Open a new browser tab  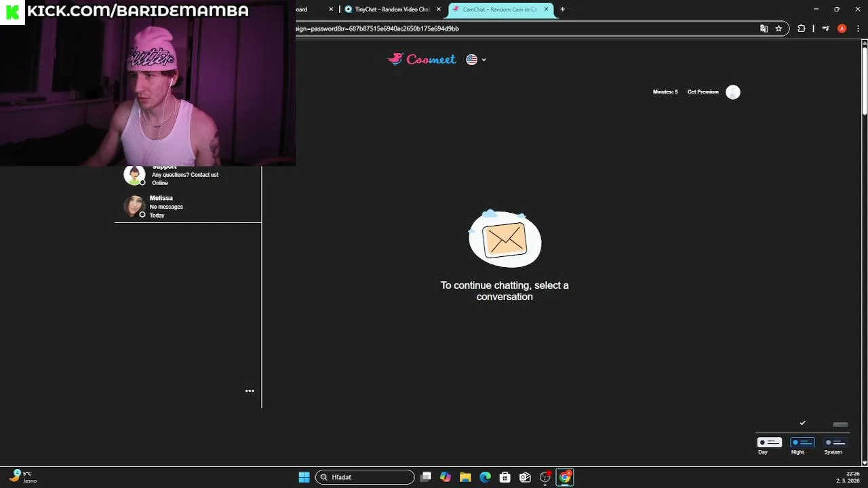[562, 9]
